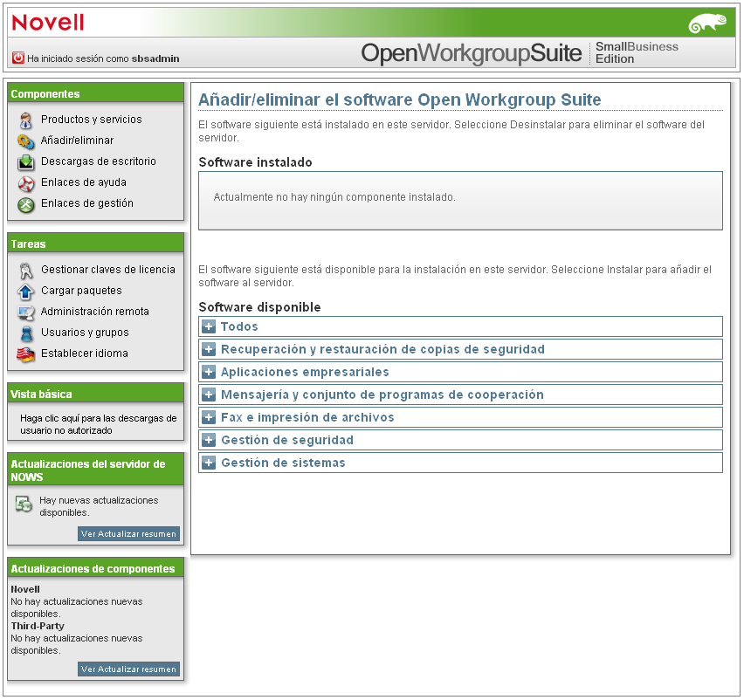
Task: Click the Aplicaciones empresariales title text
Action: click(x=305, y=372)
